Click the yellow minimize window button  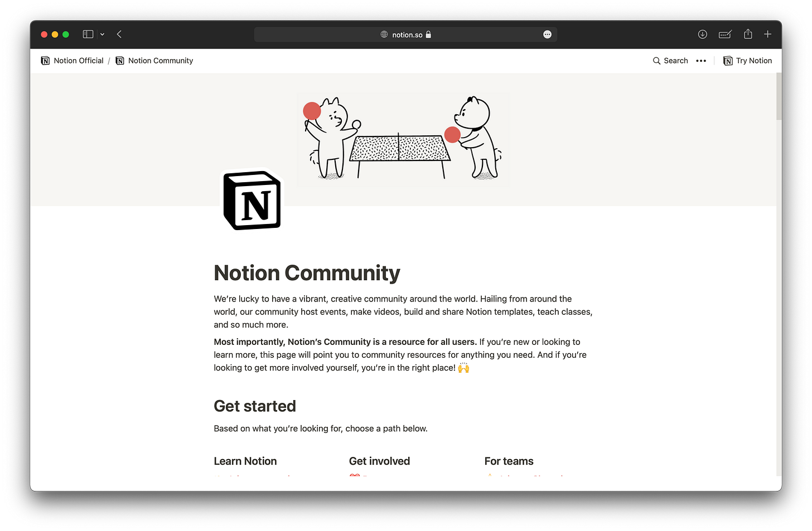(x=55, y=35)
